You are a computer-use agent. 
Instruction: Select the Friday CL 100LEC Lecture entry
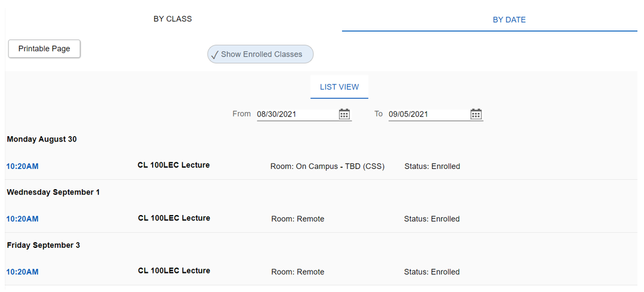click(174, 271)
